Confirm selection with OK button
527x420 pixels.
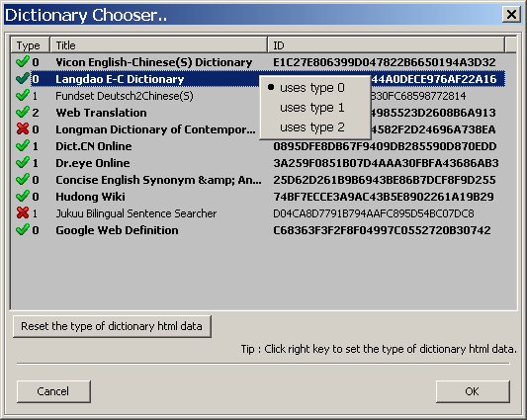point(473,391)
